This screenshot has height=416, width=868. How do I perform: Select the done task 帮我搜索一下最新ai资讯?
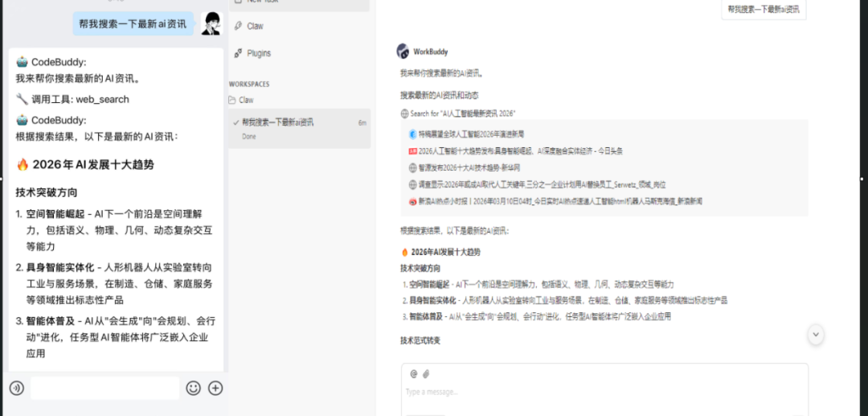pyautogui.click(x=300, y=129)
